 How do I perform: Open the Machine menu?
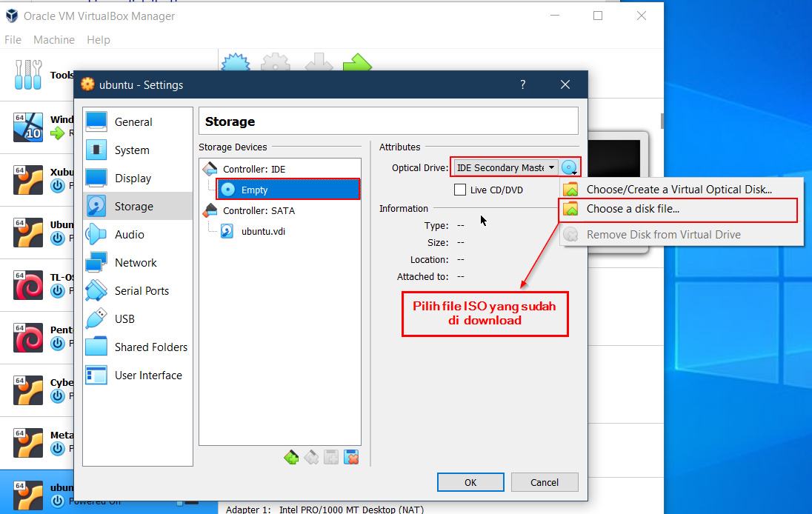[54, 40]
